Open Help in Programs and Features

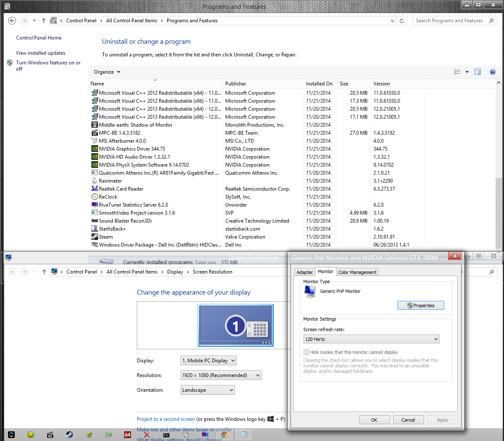tap(493, 72)
